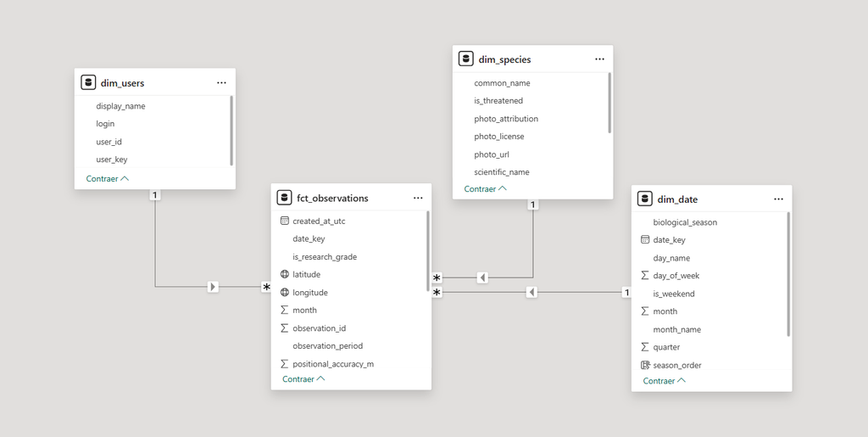Collapse the dim_users table with Contraer

point(108,178)
